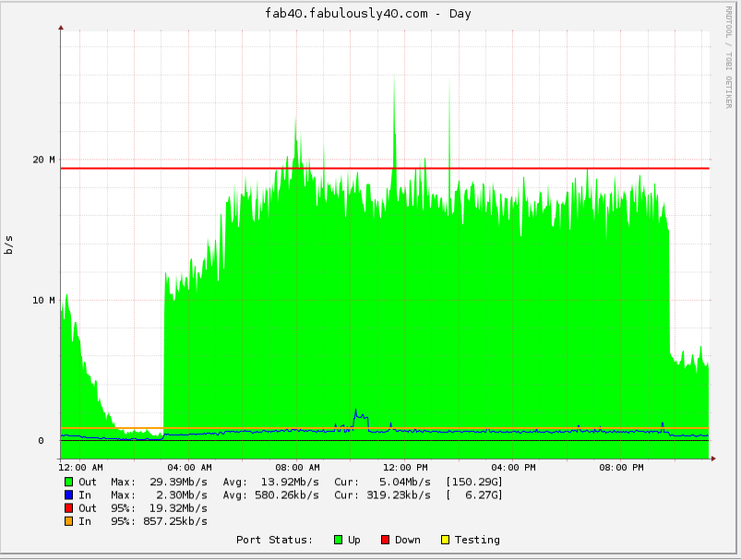Click the 29.39Mb/s Out max value
The width and height of the screenshot is (741, 560).
pos(179,482)
